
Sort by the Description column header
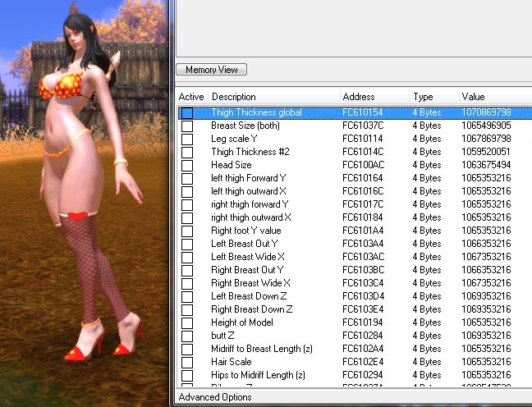[273, 97]
